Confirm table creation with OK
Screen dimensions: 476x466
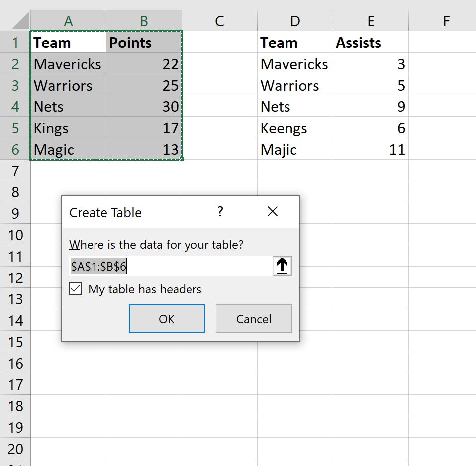pos(167,318)
